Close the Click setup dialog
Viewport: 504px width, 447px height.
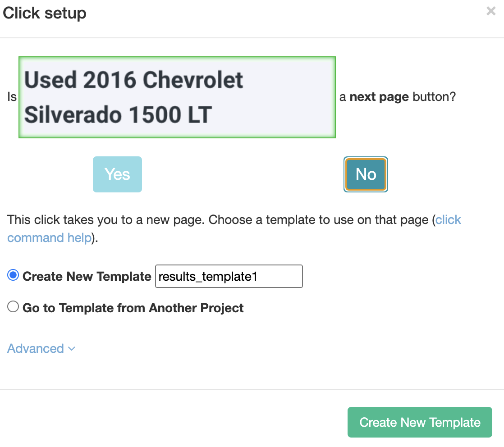click(x=491, y=11)
